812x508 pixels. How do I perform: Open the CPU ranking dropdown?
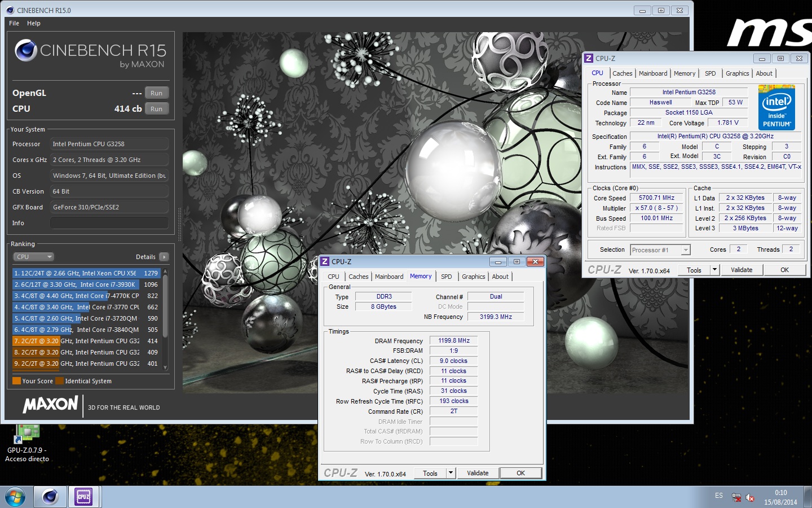tap(33, 257)
